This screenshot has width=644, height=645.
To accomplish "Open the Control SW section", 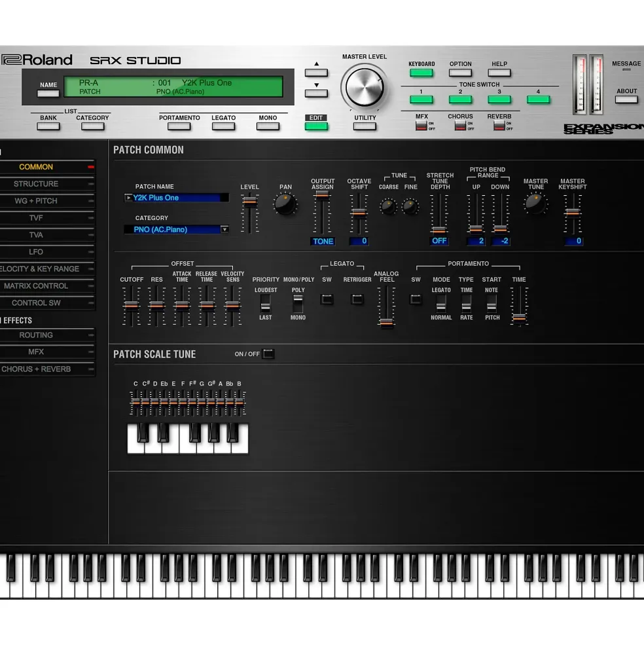I will (x=47, y=303).
